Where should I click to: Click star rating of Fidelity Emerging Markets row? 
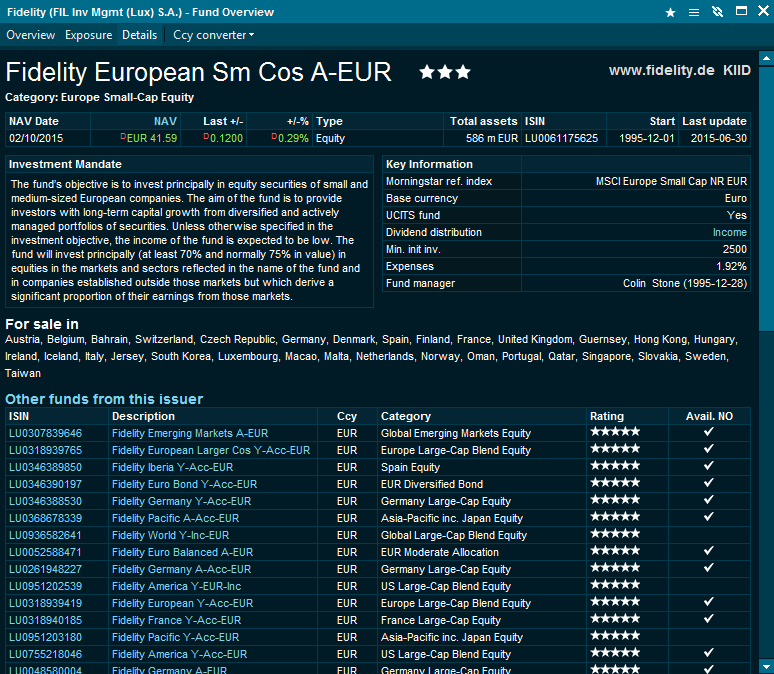[x=615, y=432]
